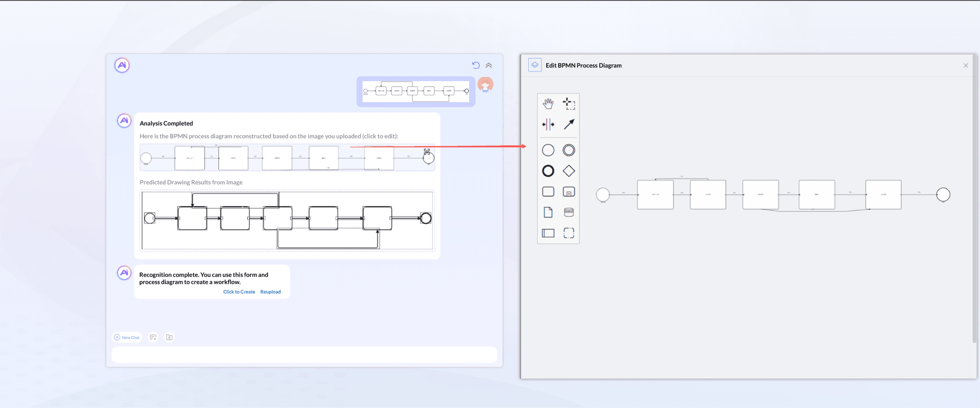Refresh the conversation with the circular arrow icon
Viewport: 980px width, 408px height.
click(x=476, y=65)
